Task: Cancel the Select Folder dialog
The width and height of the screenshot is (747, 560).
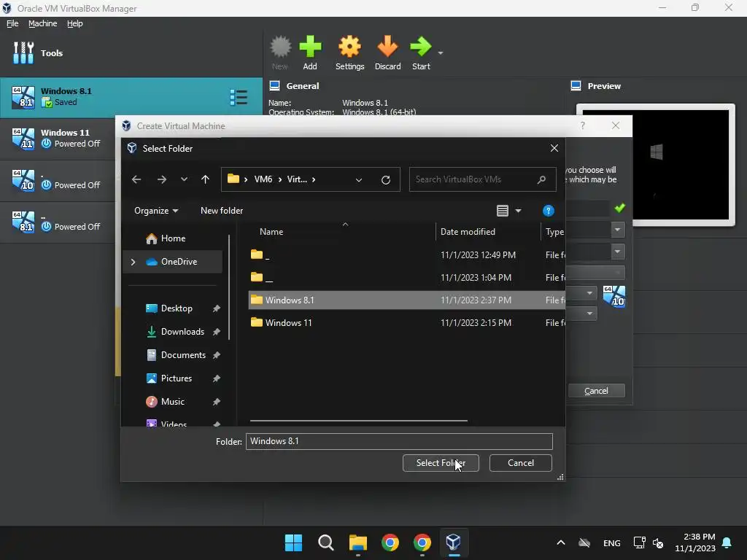Action: click(x=521, y=463)
